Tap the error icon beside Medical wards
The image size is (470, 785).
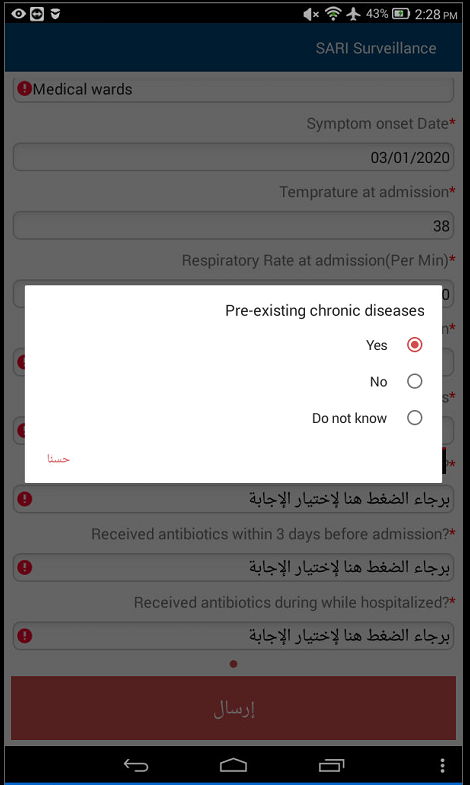pos(25,89)
